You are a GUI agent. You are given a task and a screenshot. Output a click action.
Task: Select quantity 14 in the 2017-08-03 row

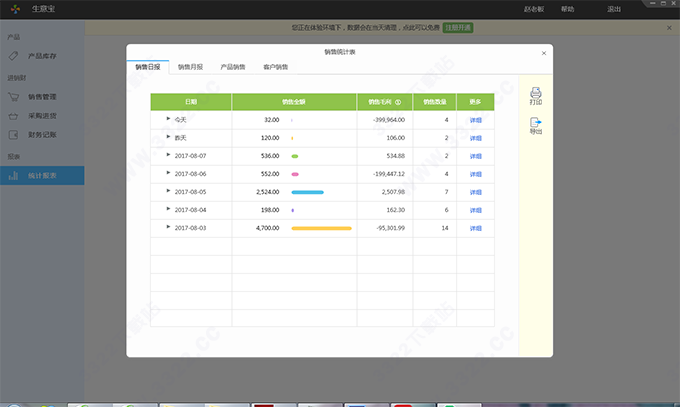pyautogui.click(x=445, y=228)
